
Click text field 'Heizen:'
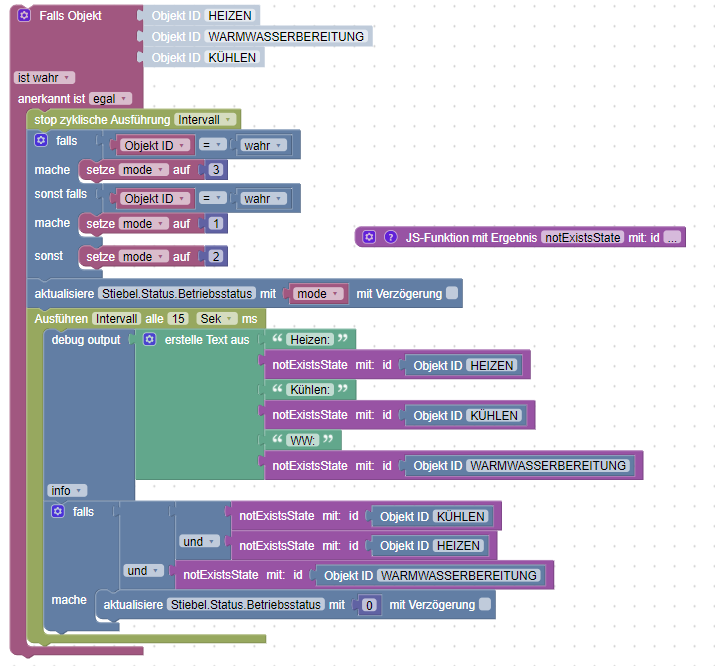(x=310, y=340)
